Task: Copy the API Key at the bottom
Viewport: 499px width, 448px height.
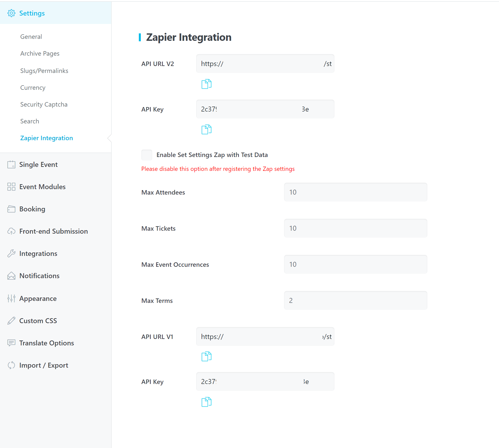Action: (x=206, y=402)
